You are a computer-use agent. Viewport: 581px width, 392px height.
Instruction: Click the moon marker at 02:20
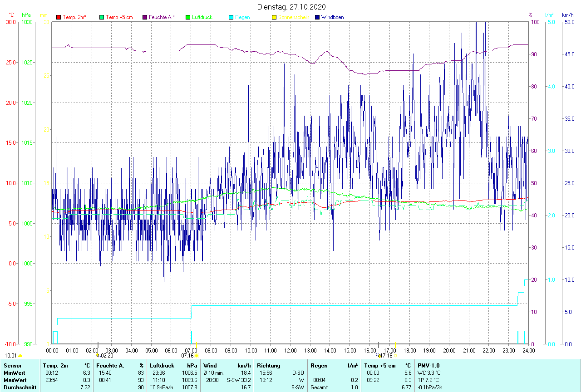point(97,355)
